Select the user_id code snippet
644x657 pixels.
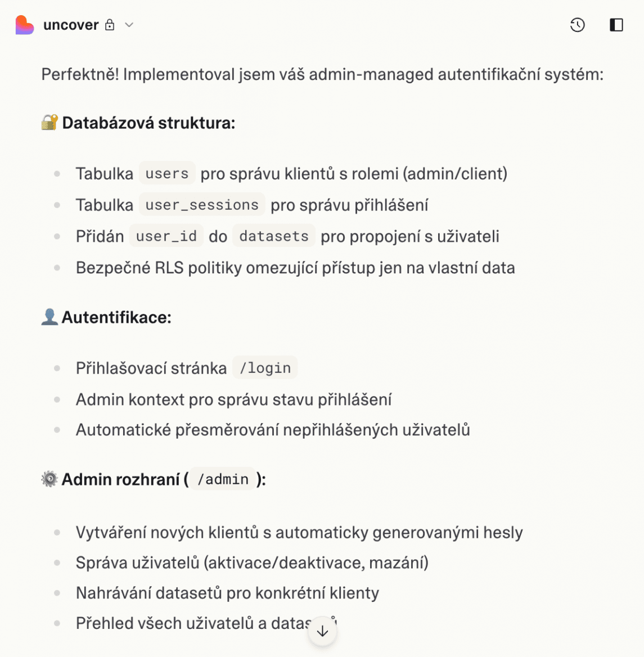pos(166,236)
